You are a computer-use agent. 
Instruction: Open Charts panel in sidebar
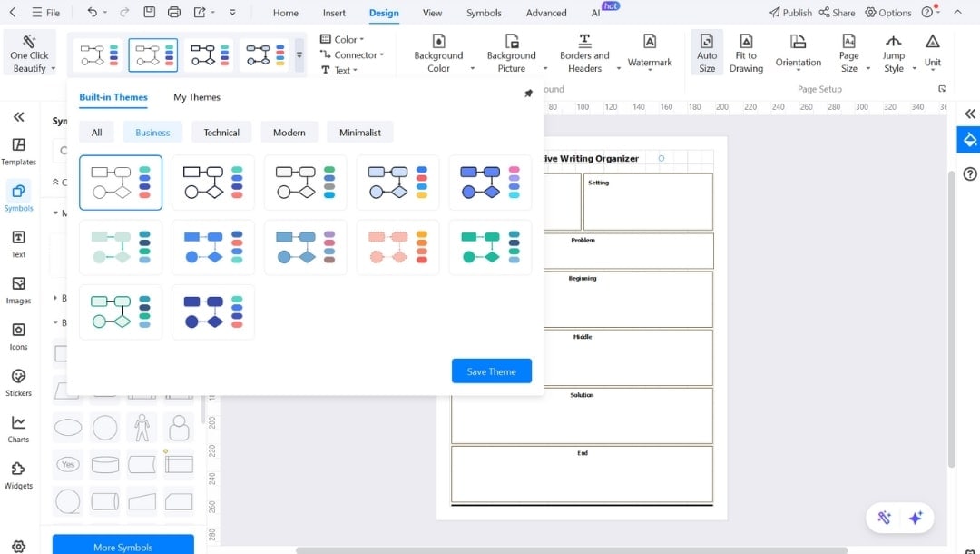19,430
